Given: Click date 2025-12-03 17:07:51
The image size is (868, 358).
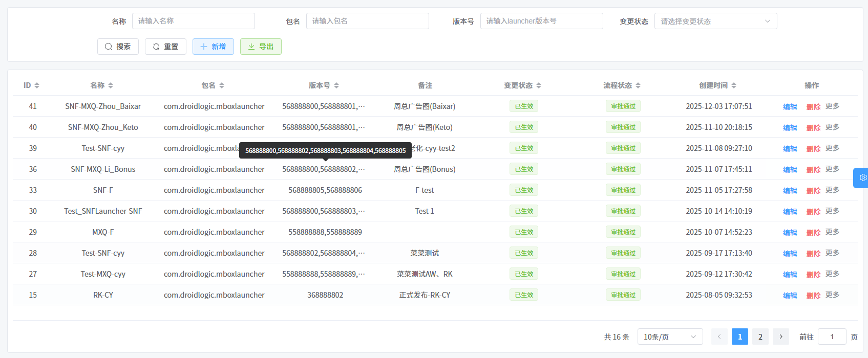Looking at the screenshot, I should point(719,106).
